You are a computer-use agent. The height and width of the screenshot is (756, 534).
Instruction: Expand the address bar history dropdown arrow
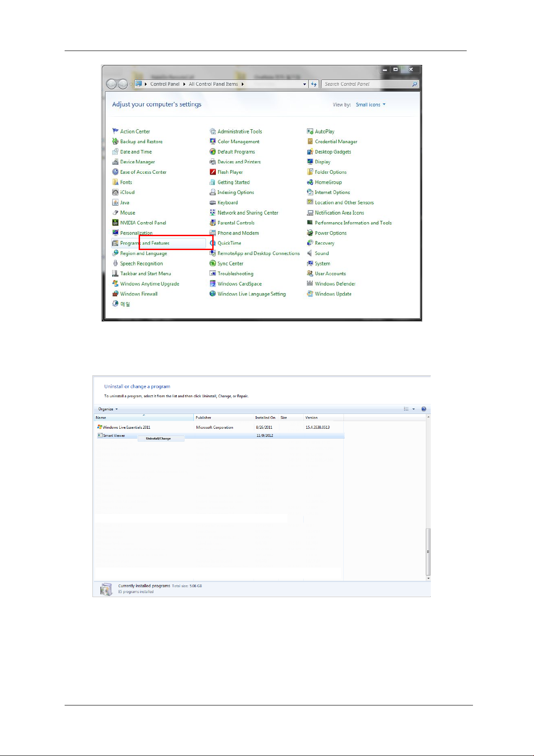(305, 84)
